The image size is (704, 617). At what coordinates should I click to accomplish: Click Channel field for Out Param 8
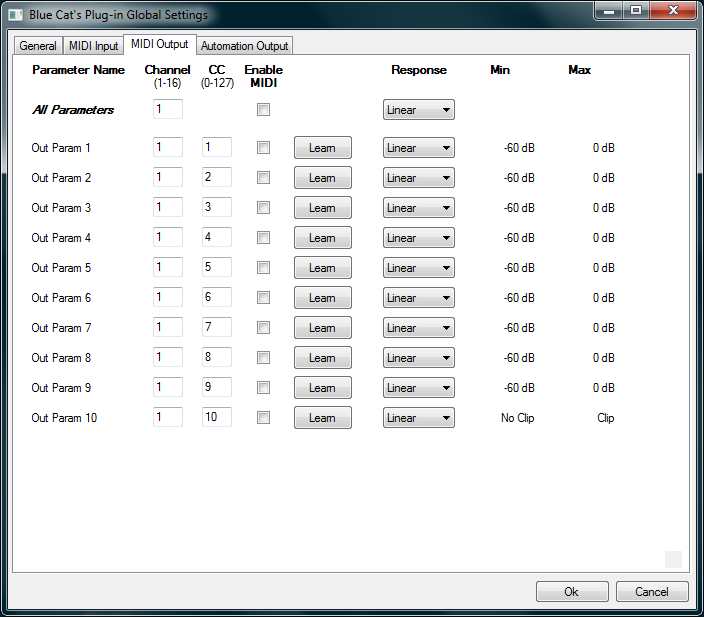[x=168, y=357]
